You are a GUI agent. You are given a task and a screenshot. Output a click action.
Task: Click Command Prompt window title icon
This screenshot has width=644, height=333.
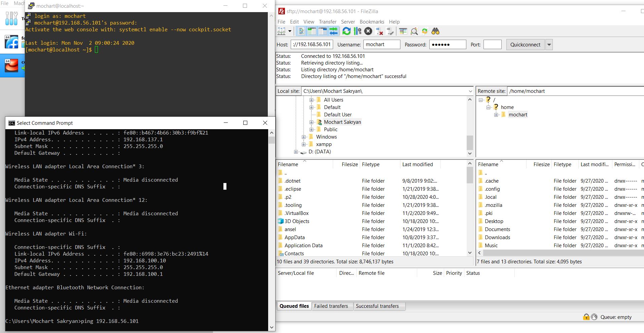(11, 123)
